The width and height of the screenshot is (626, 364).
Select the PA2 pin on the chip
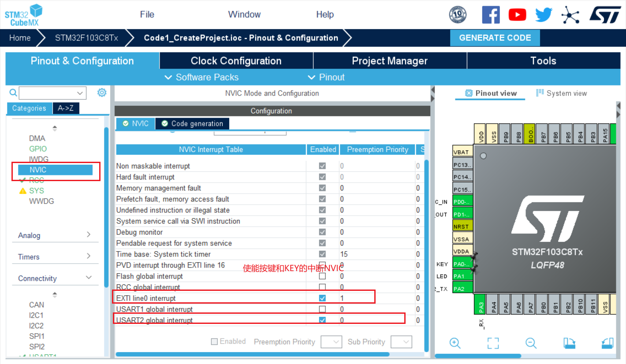coord(462,289)
